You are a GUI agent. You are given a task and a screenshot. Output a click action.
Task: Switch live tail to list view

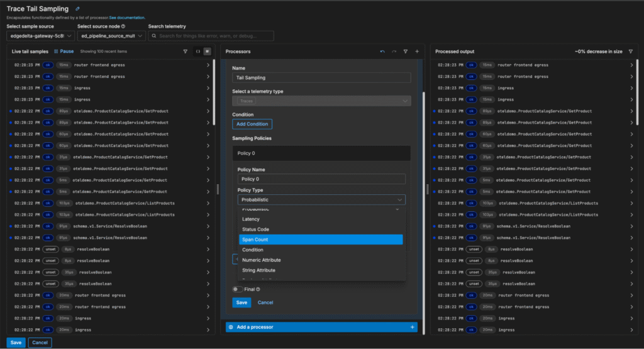[x=207, y=52]
